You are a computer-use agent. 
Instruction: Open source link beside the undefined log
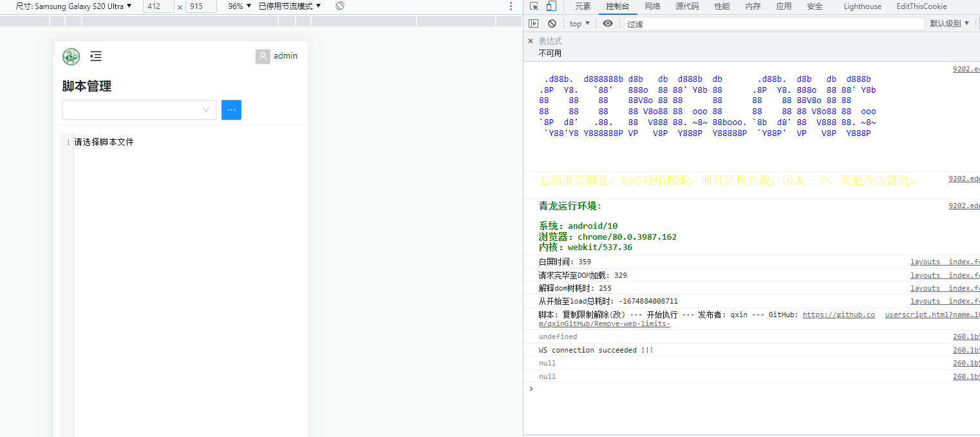coord(966,336)
